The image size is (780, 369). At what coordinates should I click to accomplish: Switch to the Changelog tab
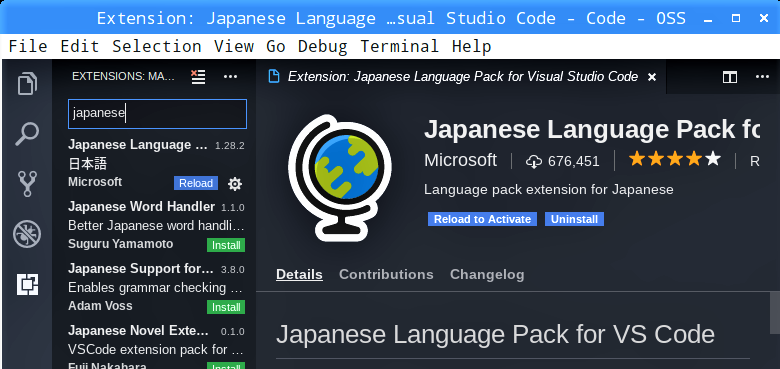487,275
